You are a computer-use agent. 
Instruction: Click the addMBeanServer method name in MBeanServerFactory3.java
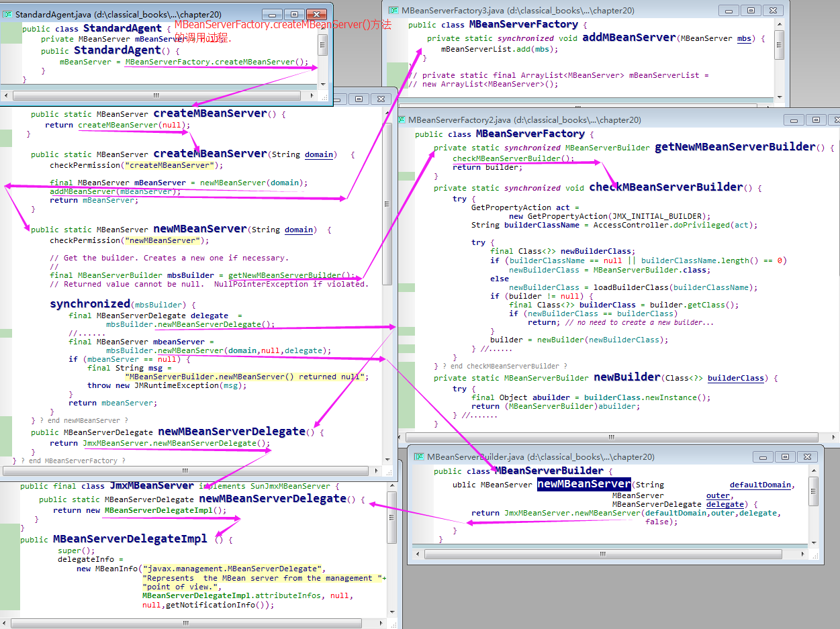coord(629,38)
